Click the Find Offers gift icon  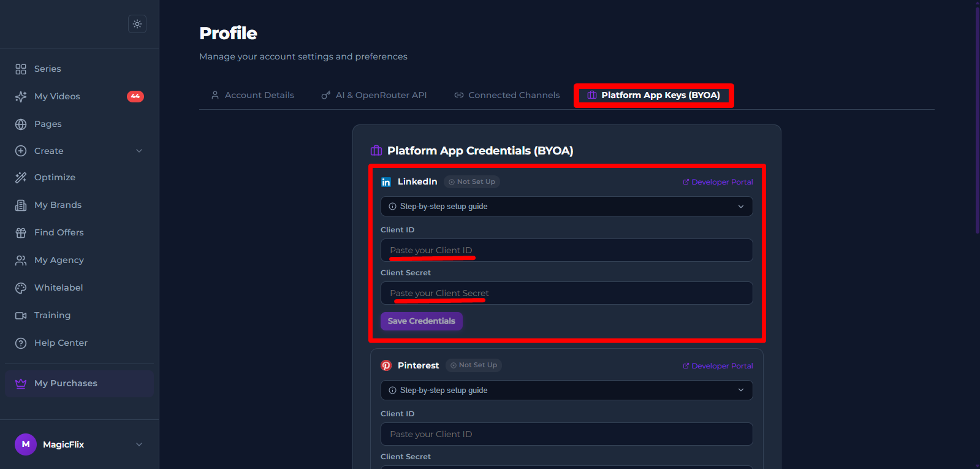21,232
